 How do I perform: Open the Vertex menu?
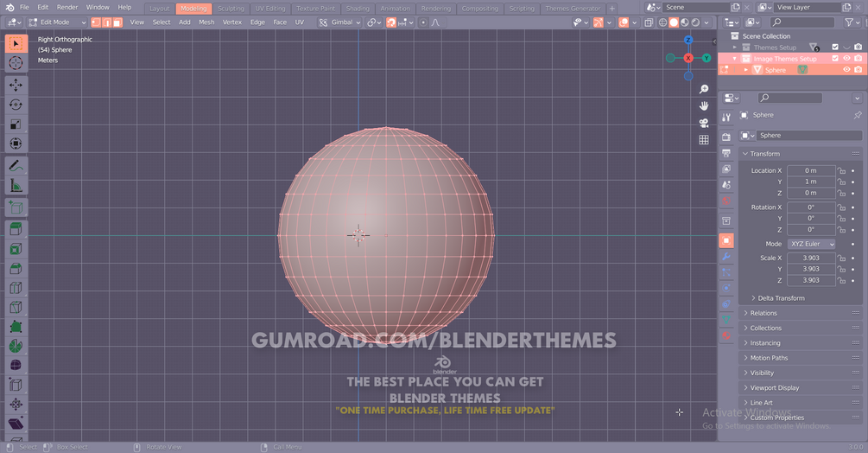[232, 22]
